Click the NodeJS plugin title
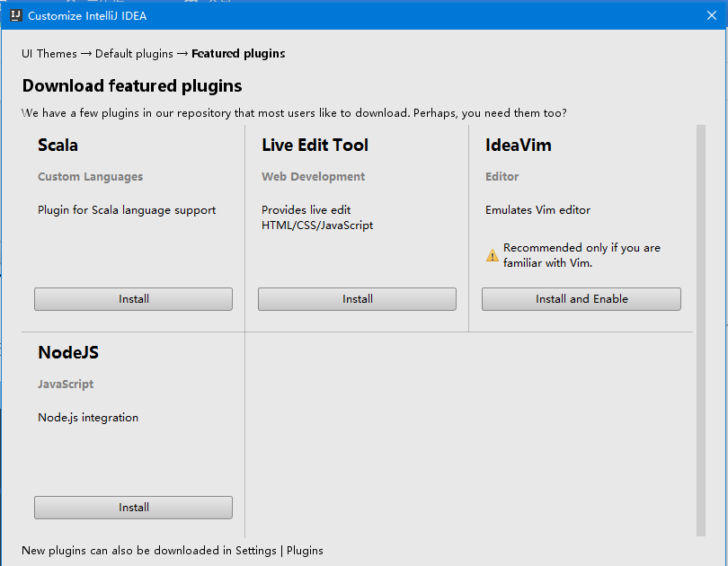The width and height of the screenshot is (728, 566). (68, 352)
